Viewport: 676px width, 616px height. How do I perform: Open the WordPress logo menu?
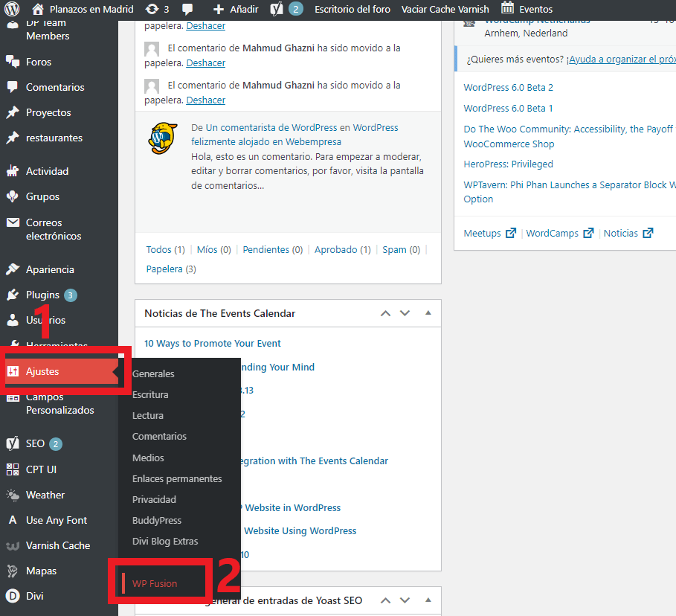click(x=12, y=9)
